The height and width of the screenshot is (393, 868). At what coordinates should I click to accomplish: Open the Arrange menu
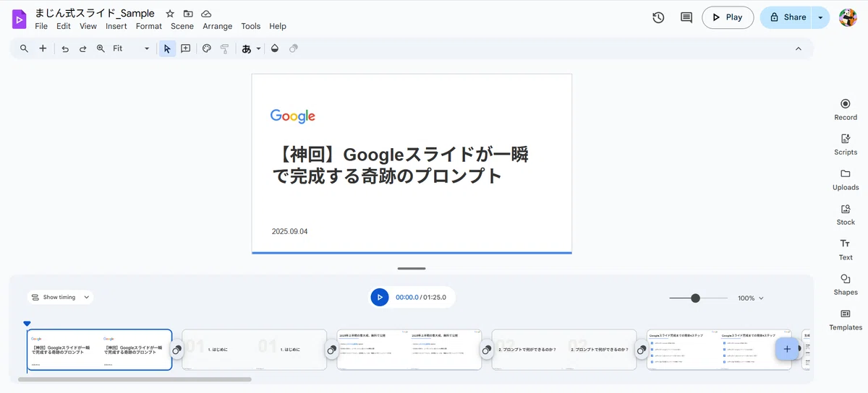pos(218,26)
